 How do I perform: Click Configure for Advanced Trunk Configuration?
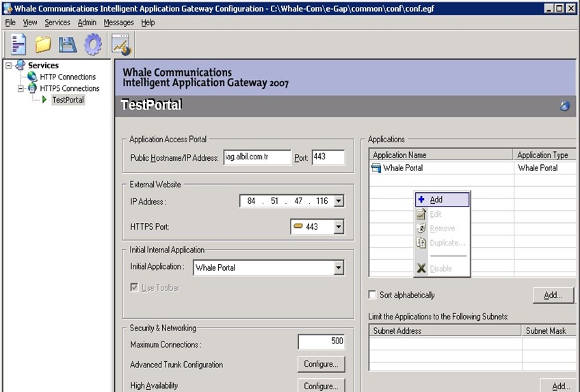(x=321, y=365)
